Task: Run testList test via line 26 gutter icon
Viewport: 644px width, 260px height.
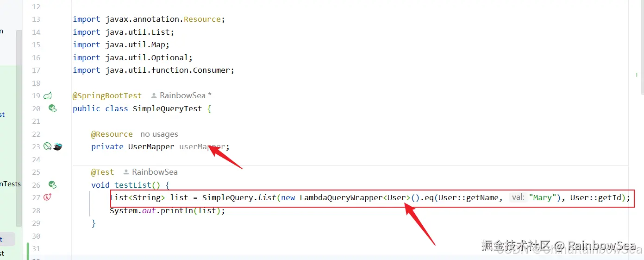Action: (52, 184)
